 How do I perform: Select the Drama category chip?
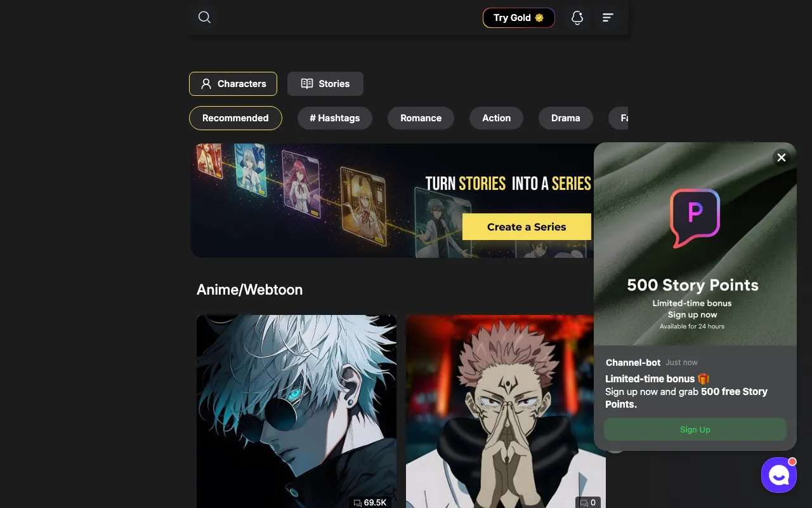(566, 118)
